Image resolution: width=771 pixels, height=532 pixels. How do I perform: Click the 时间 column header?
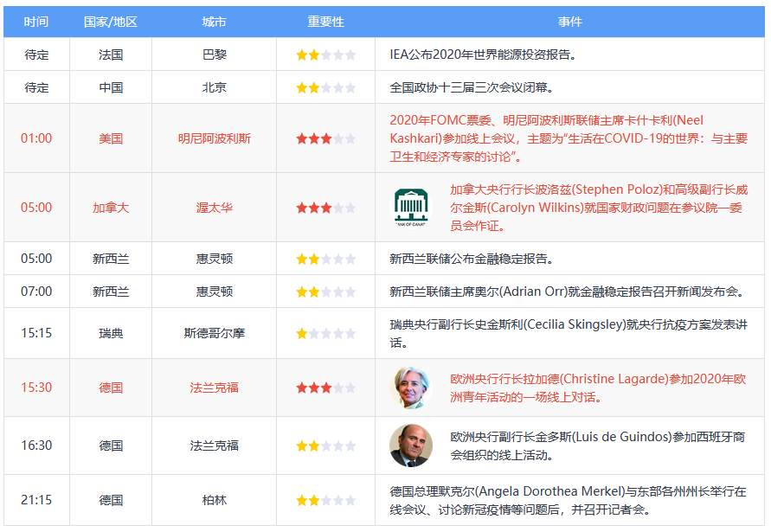click(36, 22)
